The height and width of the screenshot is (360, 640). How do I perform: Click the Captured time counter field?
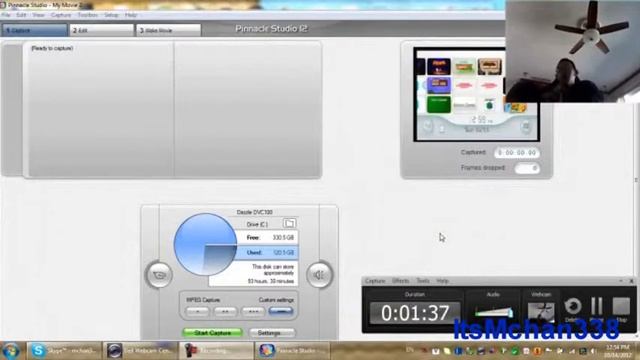tap(517, 153)
